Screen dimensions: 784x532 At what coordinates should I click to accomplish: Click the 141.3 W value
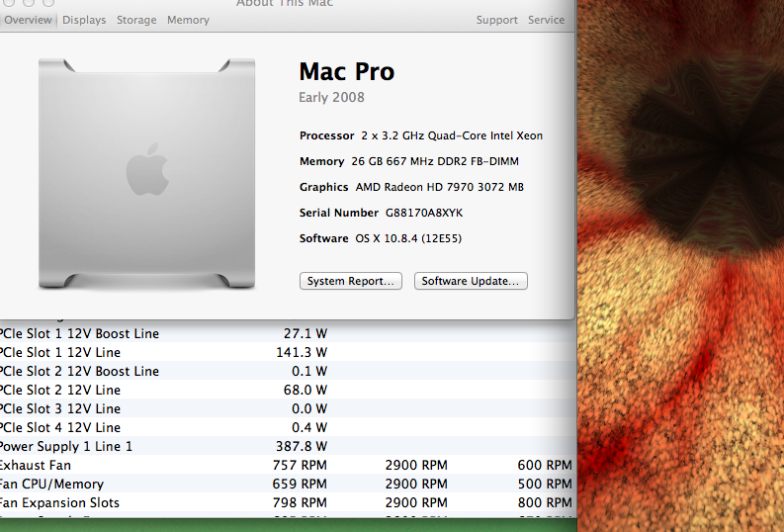[x=302, y=352]
